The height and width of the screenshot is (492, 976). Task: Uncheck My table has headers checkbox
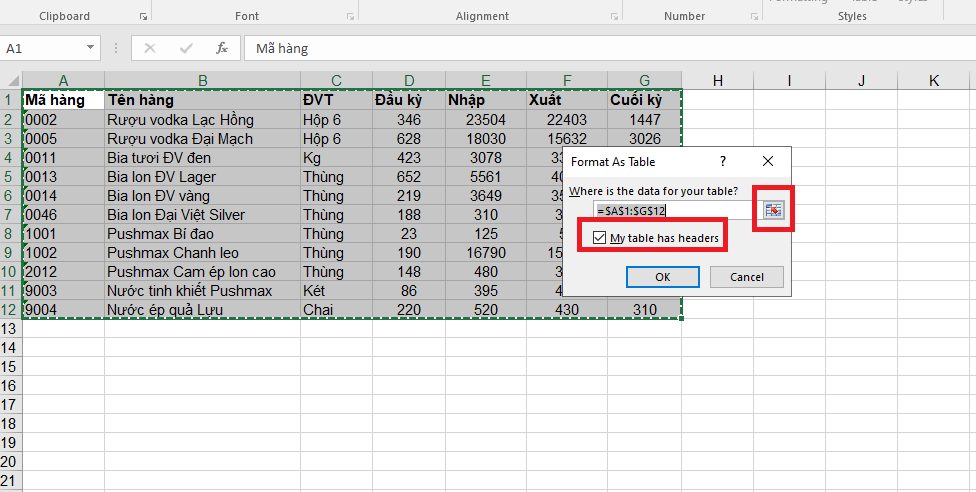coord(599,238)
